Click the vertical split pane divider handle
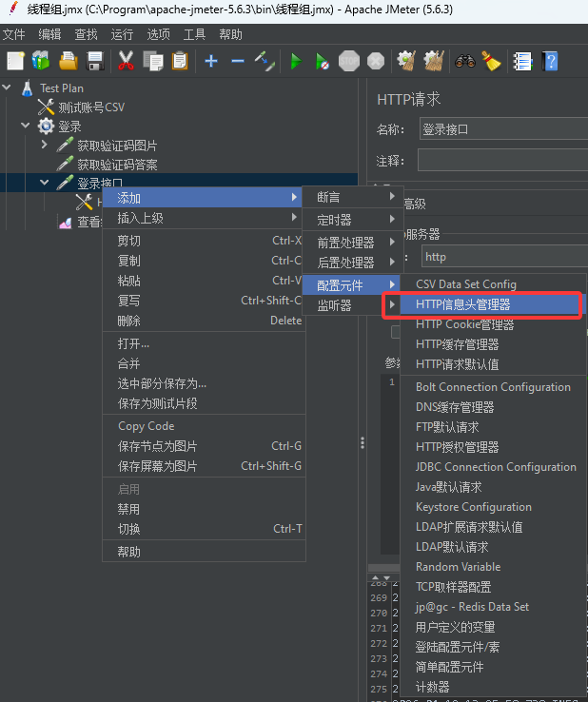Image resolution: width=588 pixels, height=702 pixels. coord(363,442)
